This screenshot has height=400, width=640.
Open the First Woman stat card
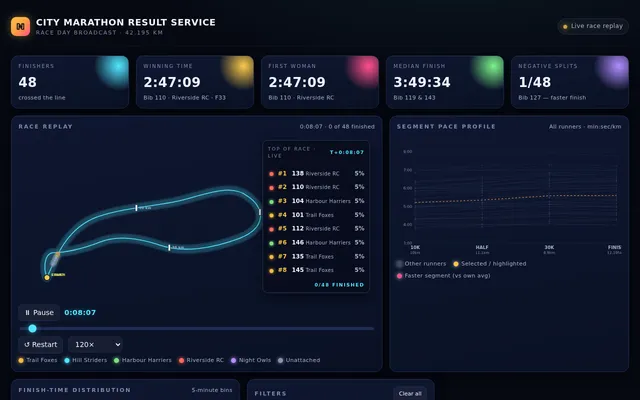[x=320, y=82]
